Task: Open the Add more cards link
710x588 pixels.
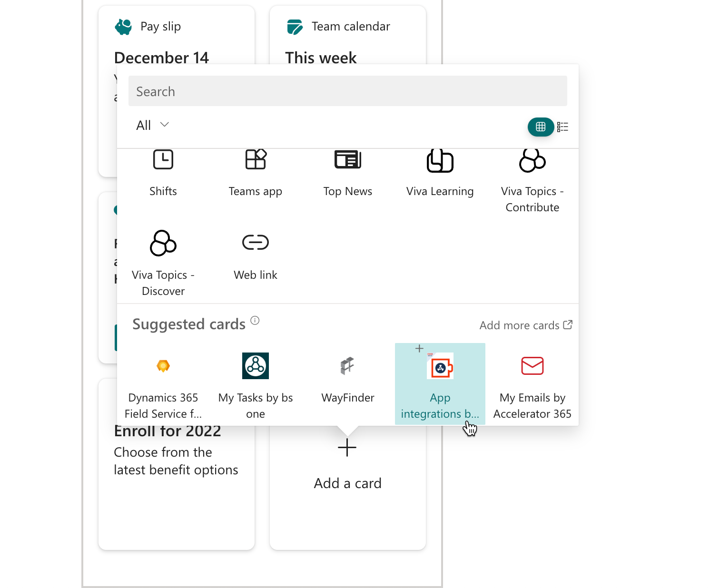Action: click(x=526, y=325)
